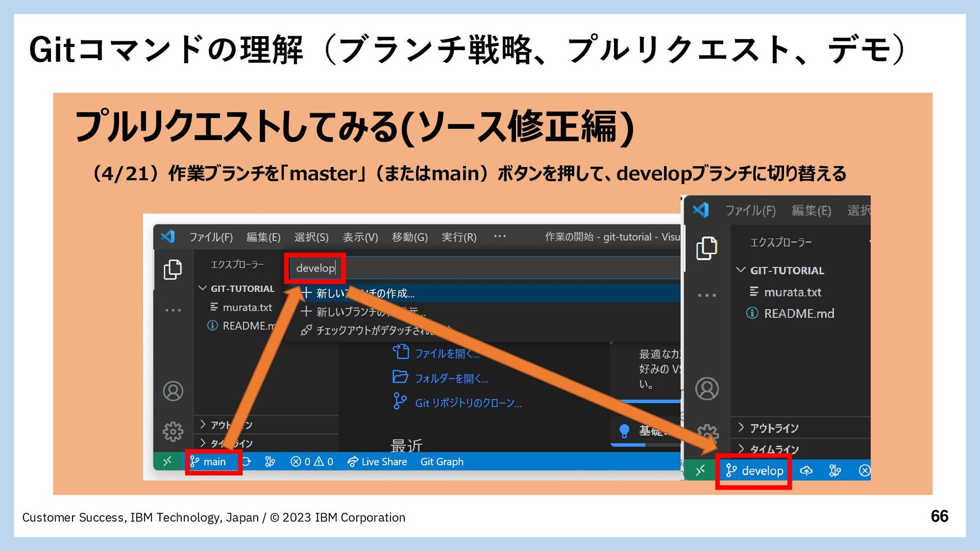Viewport: 980px width, 551px height.
Task: Click the main branch button in status bar
Action: tap(208, 462)
